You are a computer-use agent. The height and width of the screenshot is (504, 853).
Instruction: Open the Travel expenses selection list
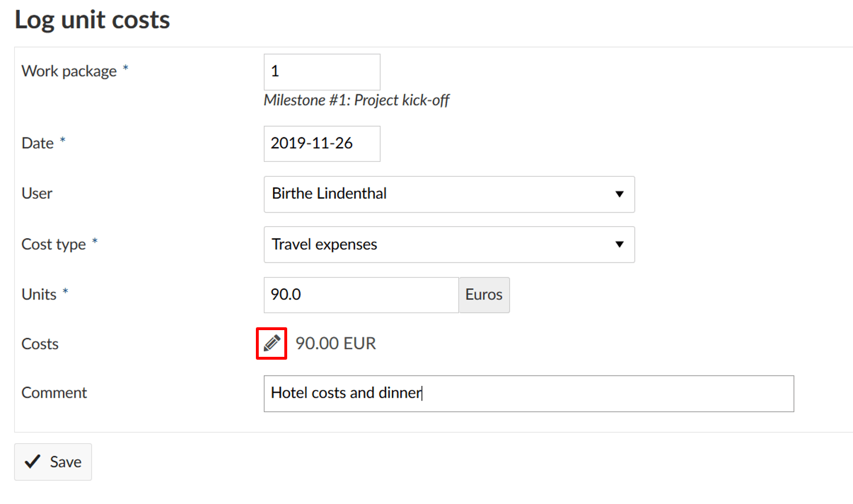click(x=449, y=244)
